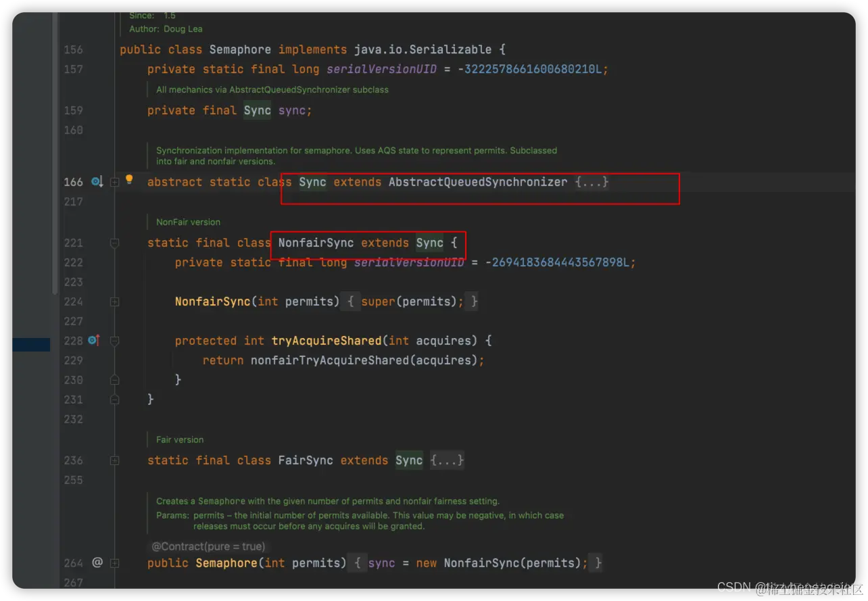Click 'AbstractQueuedSynchronizer' in Sync declaration
The height and width of the screenshot is (601, 868).
click(478, 182)
